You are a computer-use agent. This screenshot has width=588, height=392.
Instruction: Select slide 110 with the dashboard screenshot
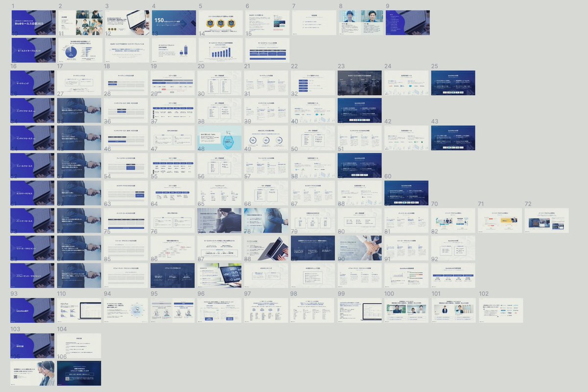(79, 310)
